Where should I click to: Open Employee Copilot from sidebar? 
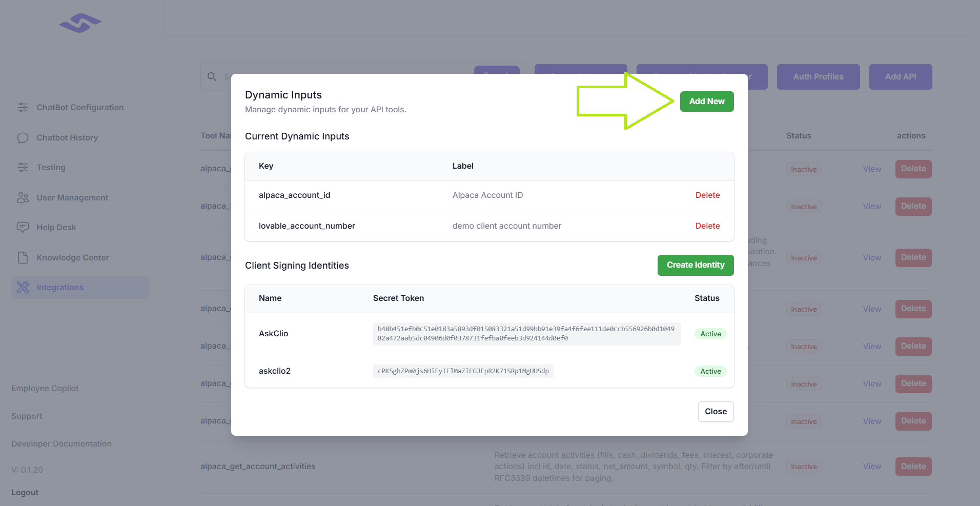[x=45, y=388]
